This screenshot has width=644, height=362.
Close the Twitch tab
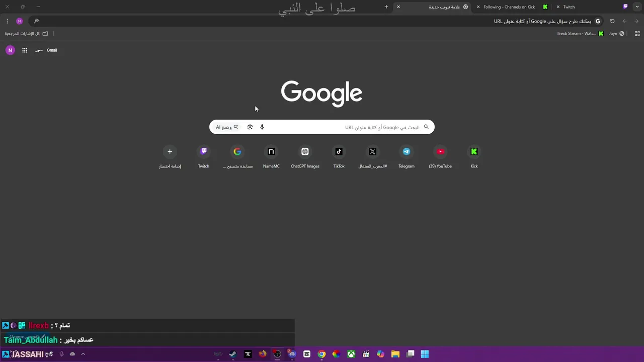[x=558, y=7]
